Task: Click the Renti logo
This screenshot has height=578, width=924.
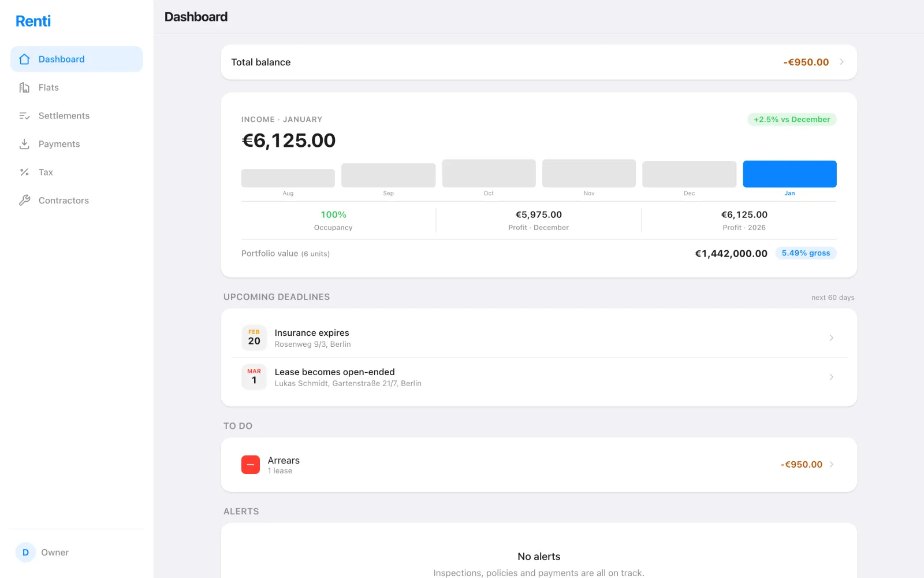Action: [x=33, y=21]
